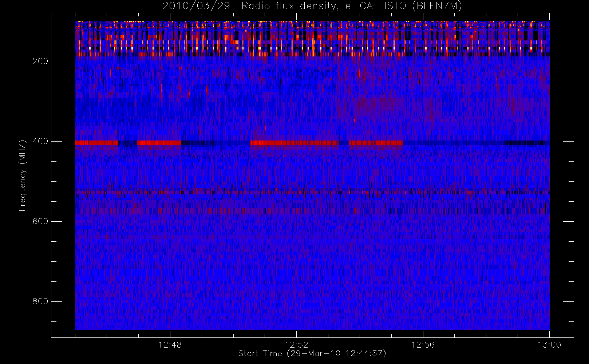Click the date "2010/03/29" in the title

coord(196,6)
